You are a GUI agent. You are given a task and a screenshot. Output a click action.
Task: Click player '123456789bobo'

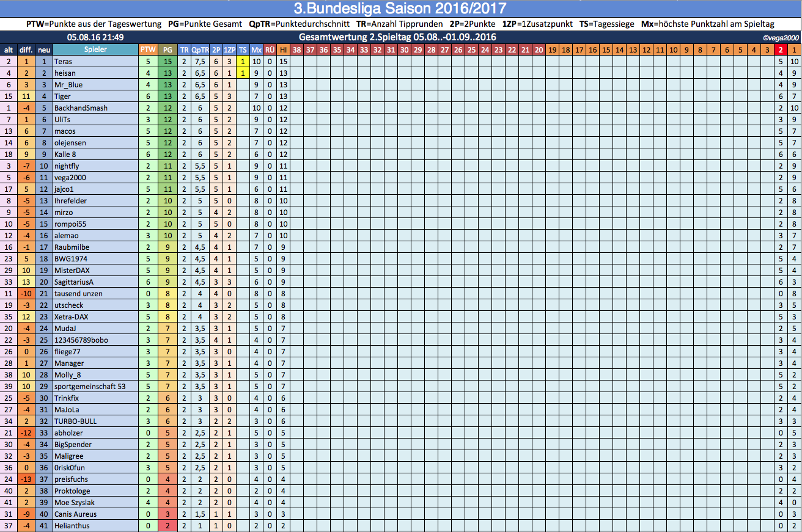(x=95, y=340)
